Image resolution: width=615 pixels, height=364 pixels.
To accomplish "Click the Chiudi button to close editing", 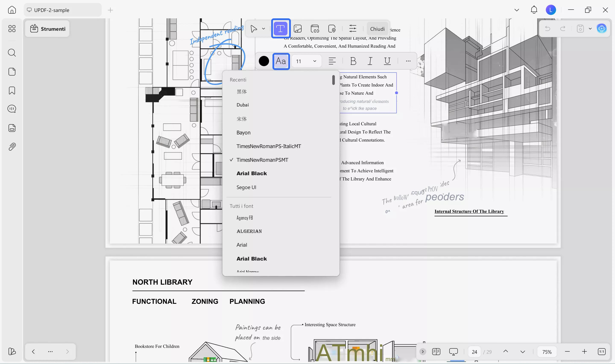I will tap(377, 29).
